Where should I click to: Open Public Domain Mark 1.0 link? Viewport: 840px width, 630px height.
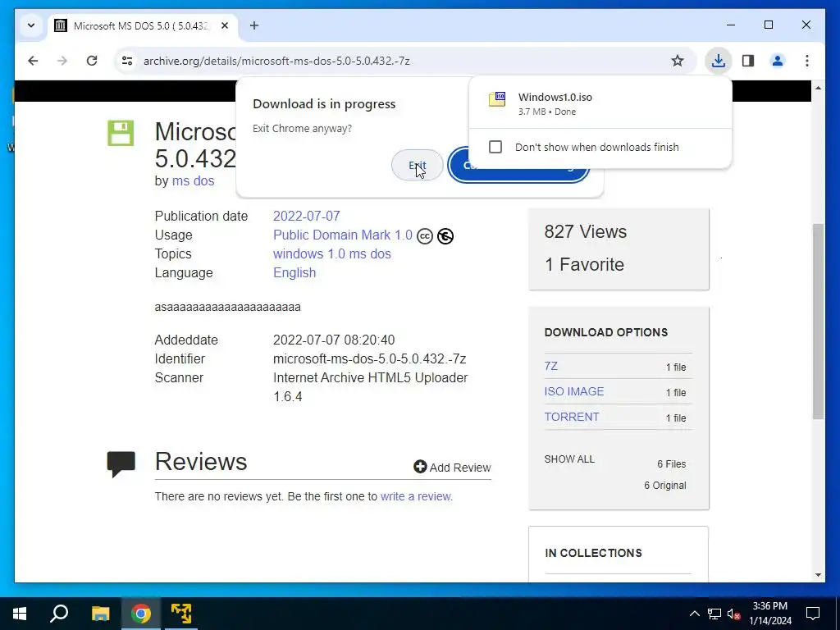(343, 235)
